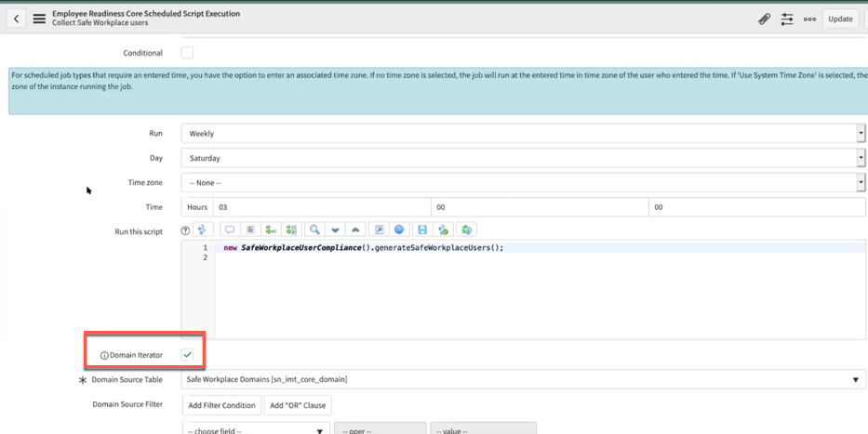Image resolution: width=868 pixels, height=434 pixels.
Task: Open the Run frequency dropdown
Action: [523, 133]
